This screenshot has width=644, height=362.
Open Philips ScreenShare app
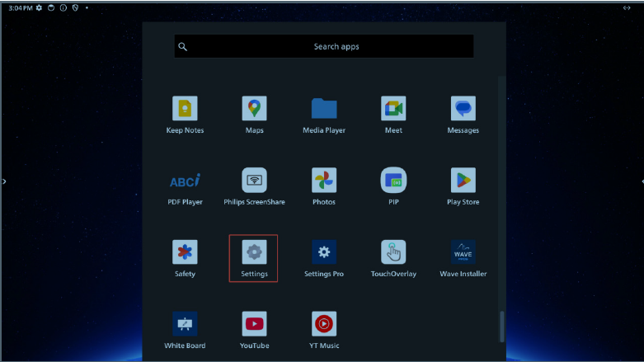(x=254, y=181)
